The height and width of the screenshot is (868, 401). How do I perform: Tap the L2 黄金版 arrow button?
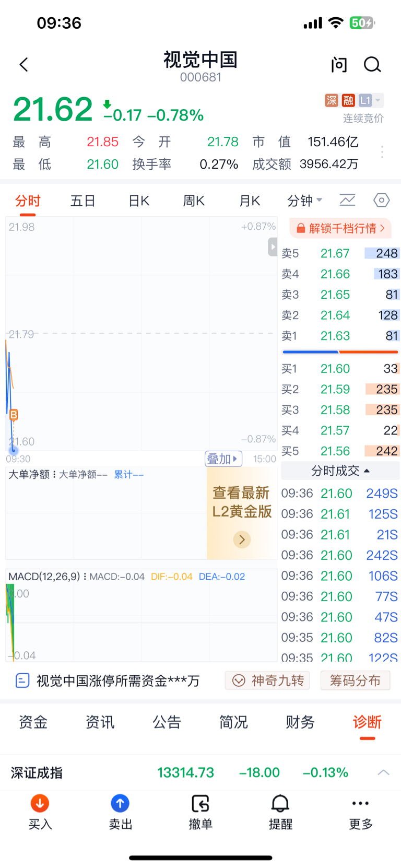click(242, 539)
